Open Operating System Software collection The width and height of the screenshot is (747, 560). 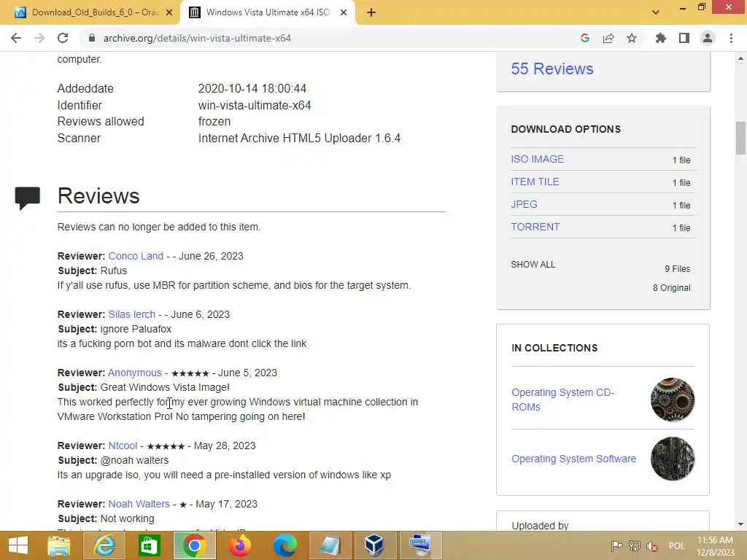tap(573, 459)
